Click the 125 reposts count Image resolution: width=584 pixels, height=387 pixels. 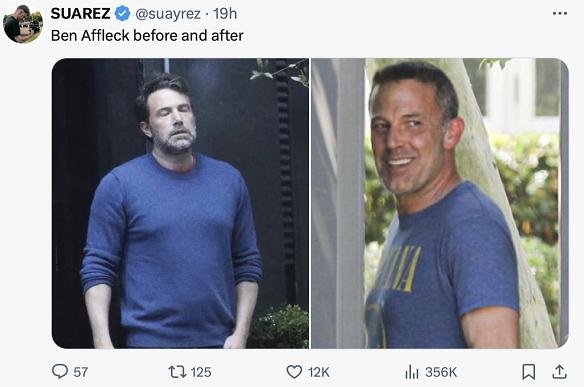click(201, 372)
